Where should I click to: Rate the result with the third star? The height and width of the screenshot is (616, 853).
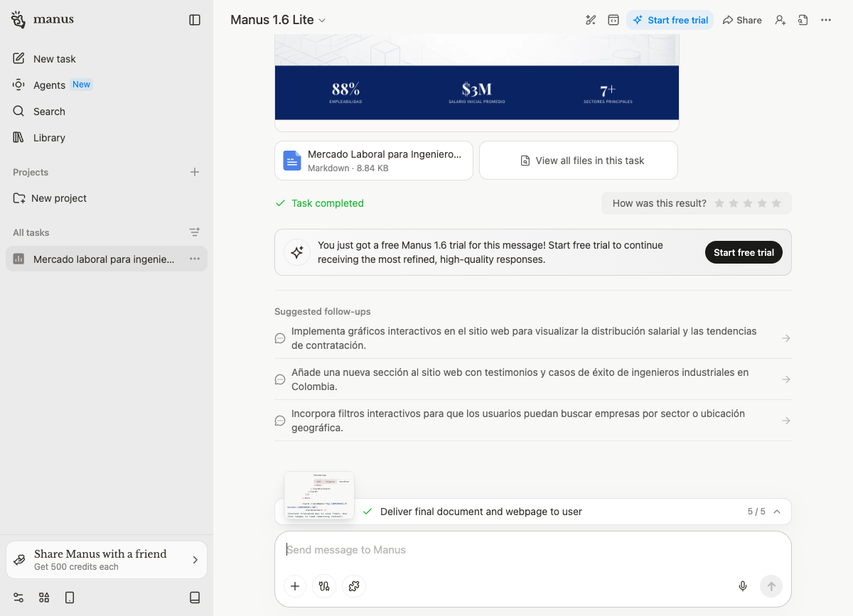click(x=748, y=203)
